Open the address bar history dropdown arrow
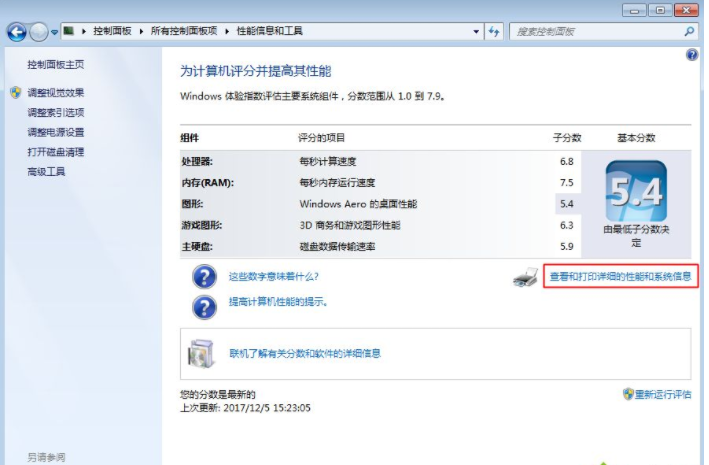The width and height of the screenshot is (709, 465). 475,32
